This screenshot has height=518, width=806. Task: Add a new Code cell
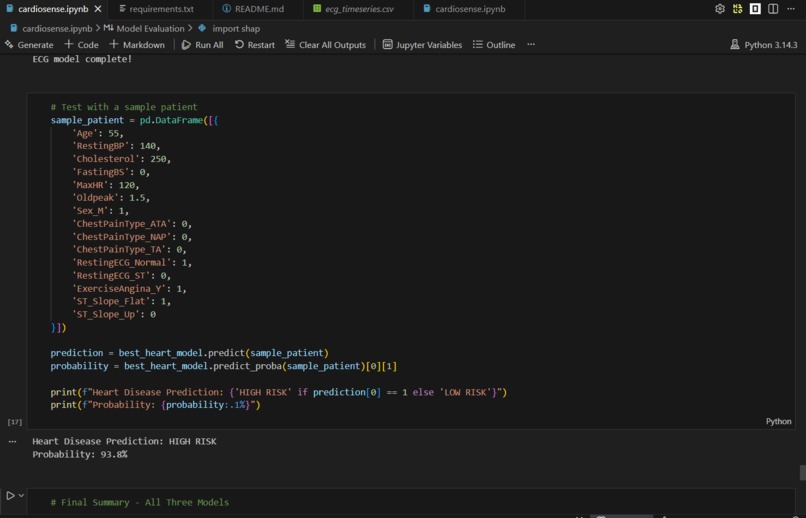point(81,45)
